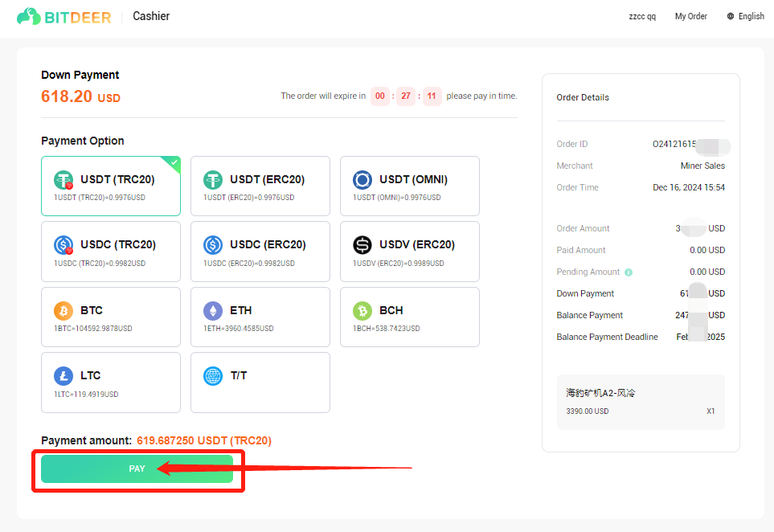Click the Balance Payment Deadline label
The image size is (774, 532).
pos(607,337)
